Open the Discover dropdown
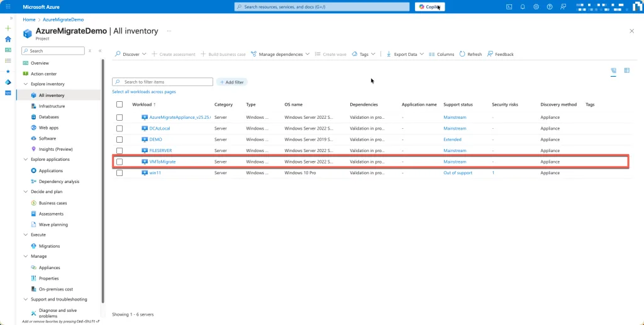Image resolution: width=644 pixels, height=325 pixels. pos(130,54)
